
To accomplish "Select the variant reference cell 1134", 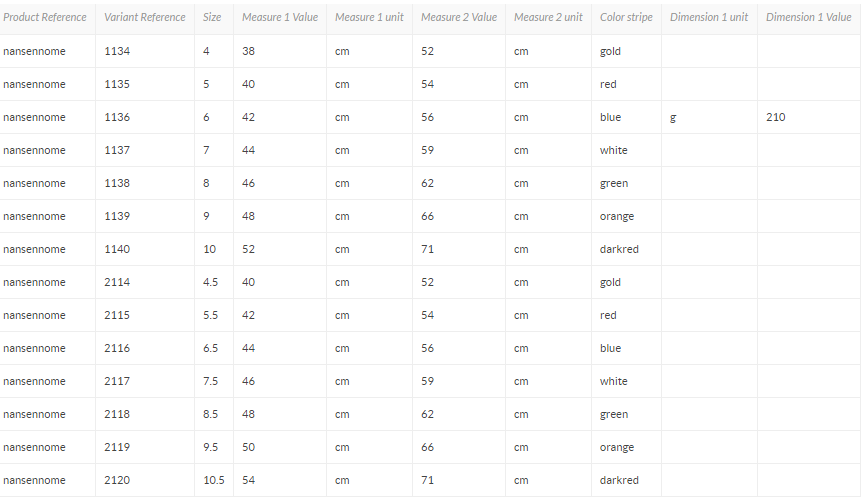I will (x=117, y=51).
